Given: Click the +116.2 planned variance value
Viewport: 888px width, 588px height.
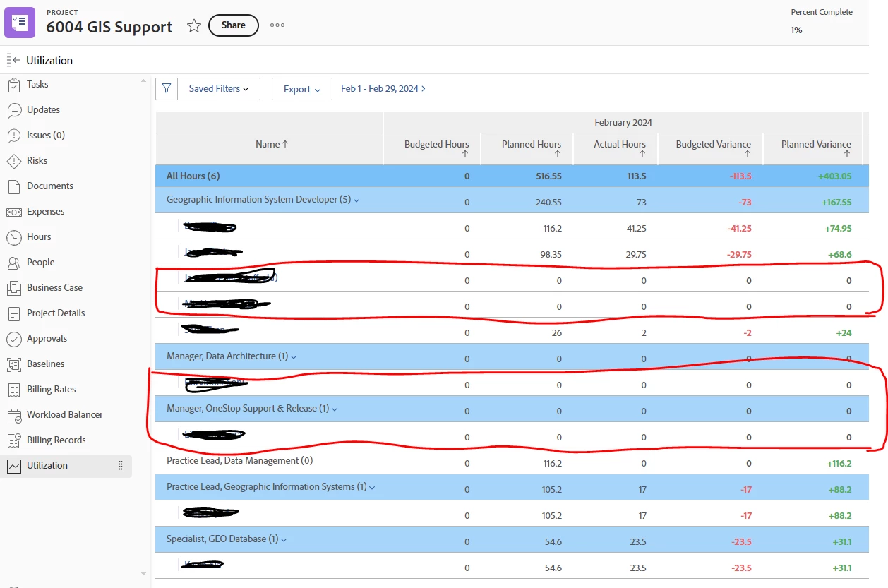Looking at the screenshot, I should click(x=839, y=464).
